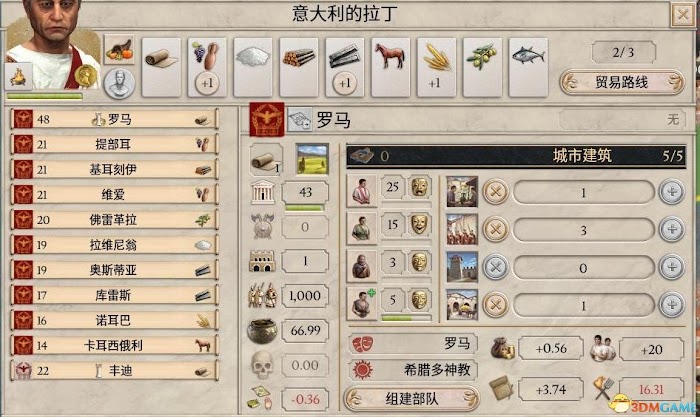This screenshot has height=417, width=700.
Task: Increase fortress wall count with plus button
Action: (671, 267)
